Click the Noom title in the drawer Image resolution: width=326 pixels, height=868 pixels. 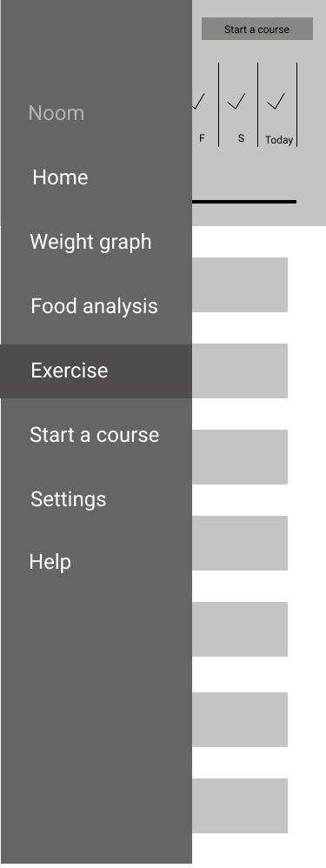coord(56,113)
